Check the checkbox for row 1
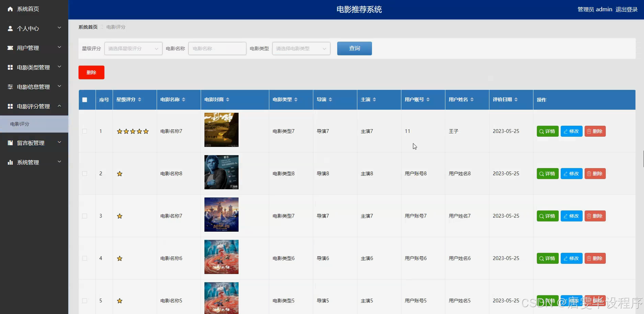 tap(85, 131)
